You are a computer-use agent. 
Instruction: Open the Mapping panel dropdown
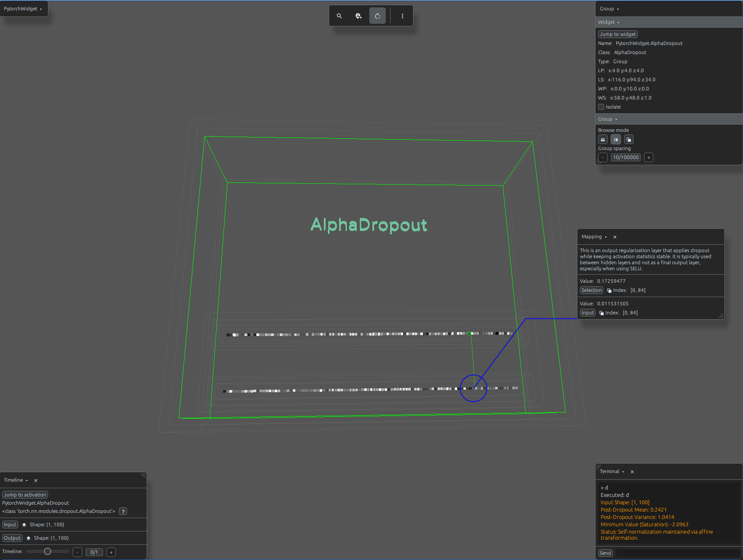coord(594,237)
